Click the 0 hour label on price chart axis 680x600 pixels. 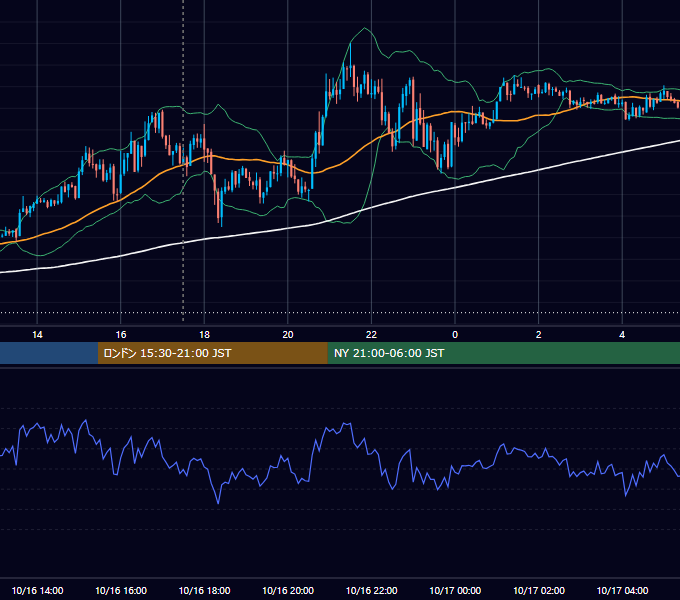455,335
